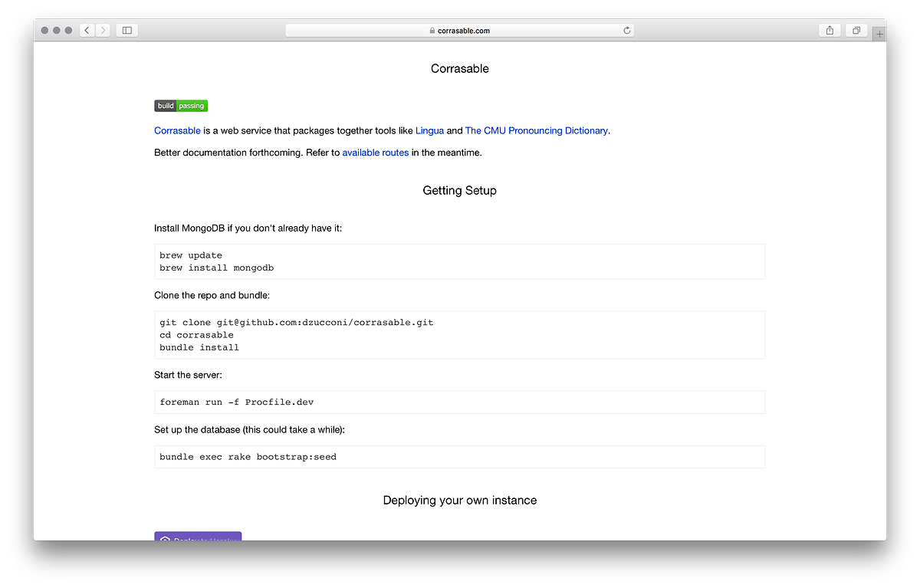
Task: Show the Safari sidebar
Action: point(127,30)
